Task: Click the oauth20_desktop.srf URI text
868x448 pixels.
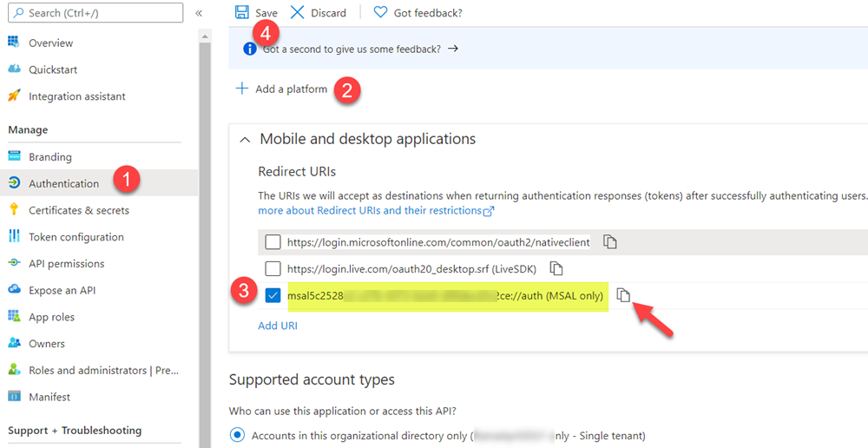Action: click(411, 269)
